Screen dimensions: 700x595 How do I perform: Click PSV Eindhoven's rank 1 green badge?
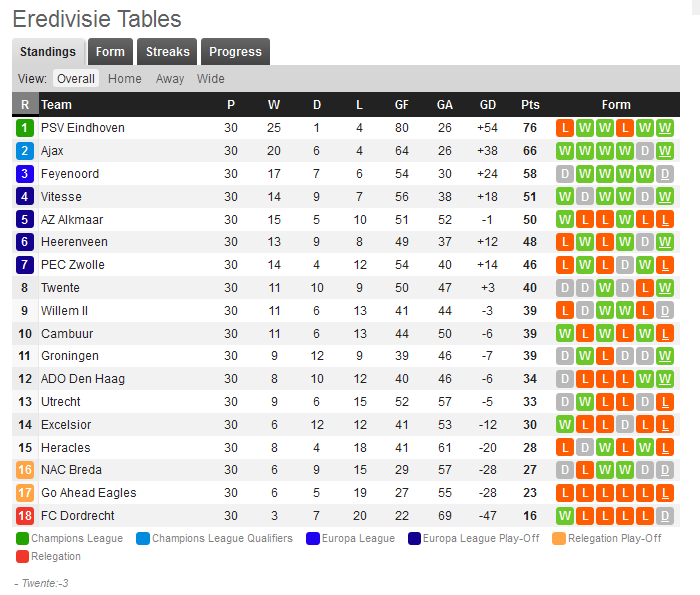tap(25, 128)
